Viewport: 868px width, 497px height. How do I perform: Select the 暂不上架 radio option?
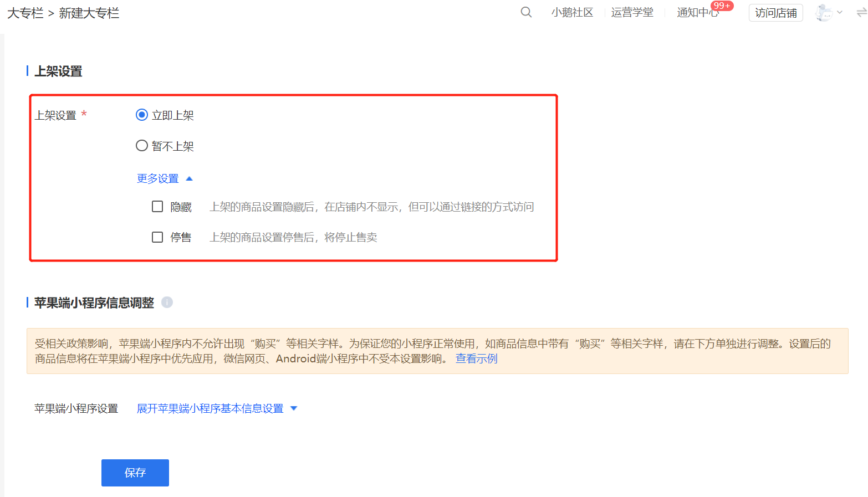click(142, 146)
